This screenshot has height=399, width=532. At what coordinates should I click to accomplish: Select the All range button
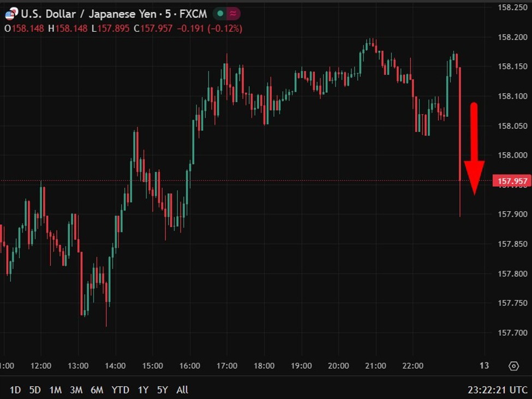coord(182,390)
